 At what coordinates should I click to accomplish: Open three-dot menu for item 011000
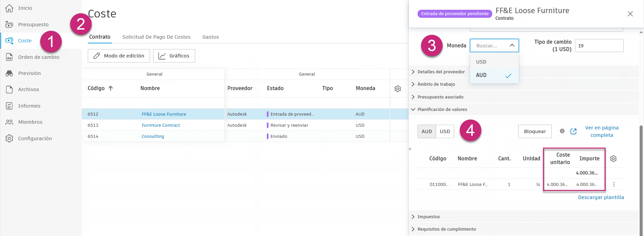pyautogui.click(x=614, y=184)
